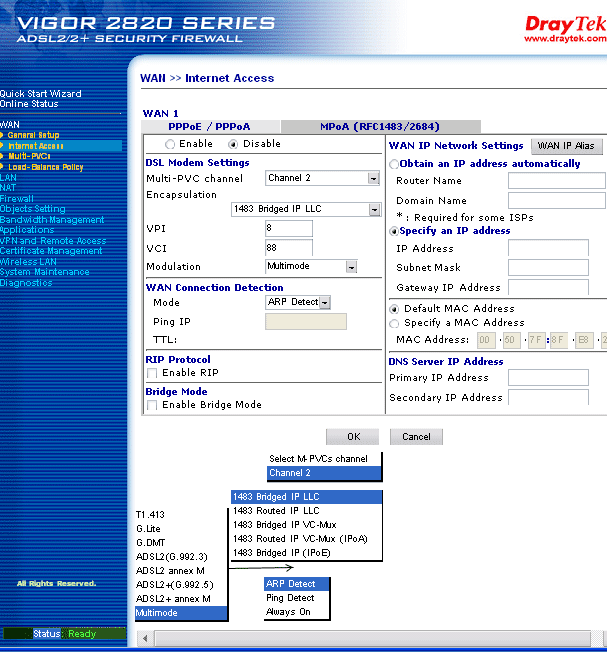Click the Domain Name field
607x652 pixels.
[557, 201]
